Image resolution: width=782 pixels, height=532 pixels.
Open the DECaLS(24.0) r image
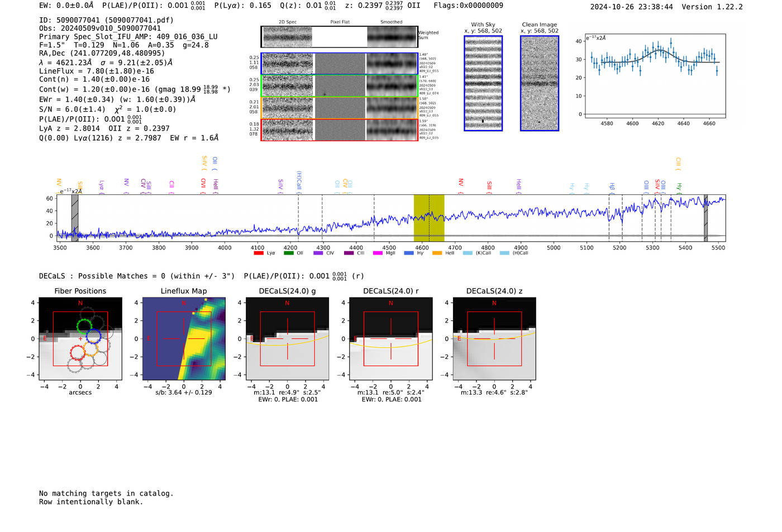tap(391, 338)
